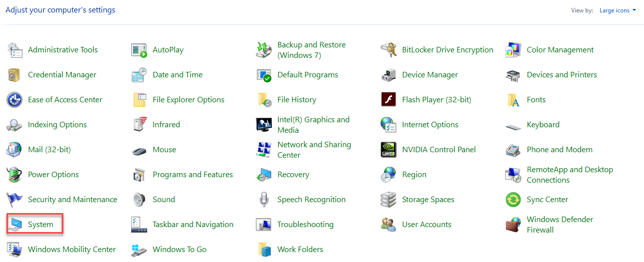Open the Sync Center text link
Viewport: 644px width, 262px height.
coord(547,200)
